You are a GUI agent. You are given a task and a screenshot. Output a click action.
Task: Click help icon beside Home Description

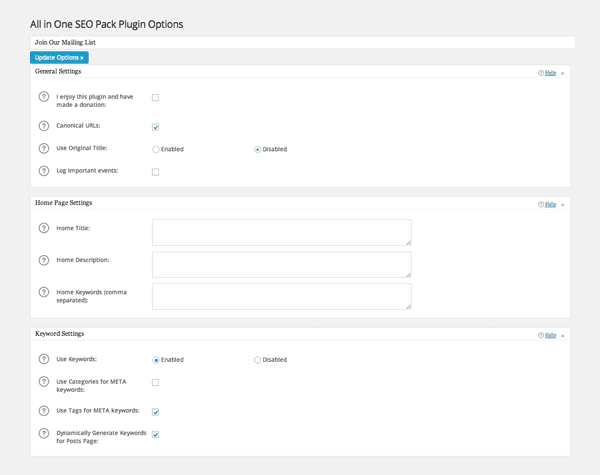click(44, 260)
